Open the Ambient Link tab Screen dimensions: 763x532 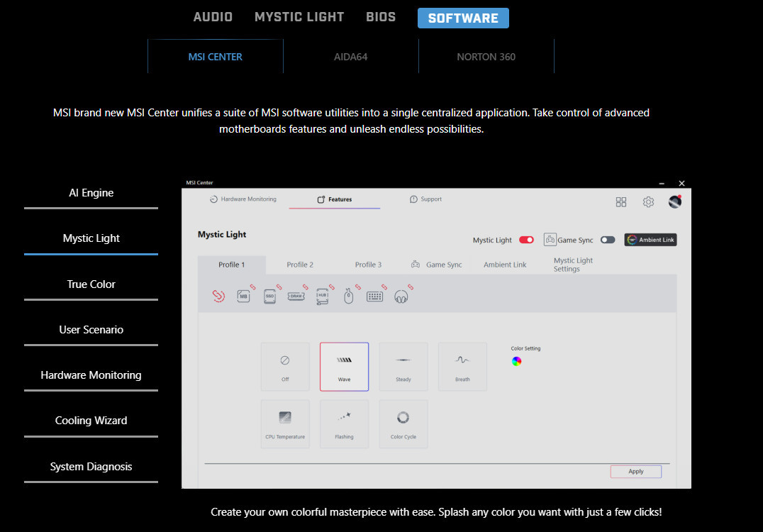coord(505,265)
